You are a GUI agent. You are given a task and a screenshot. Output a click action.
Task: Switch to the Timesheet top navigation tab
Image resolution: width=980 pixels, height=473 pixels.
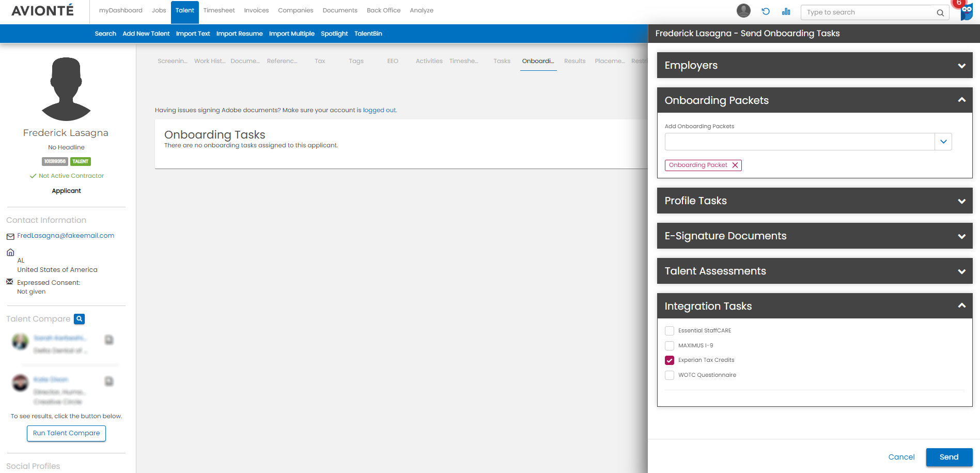pyautogui.click(x=219, y=10)
